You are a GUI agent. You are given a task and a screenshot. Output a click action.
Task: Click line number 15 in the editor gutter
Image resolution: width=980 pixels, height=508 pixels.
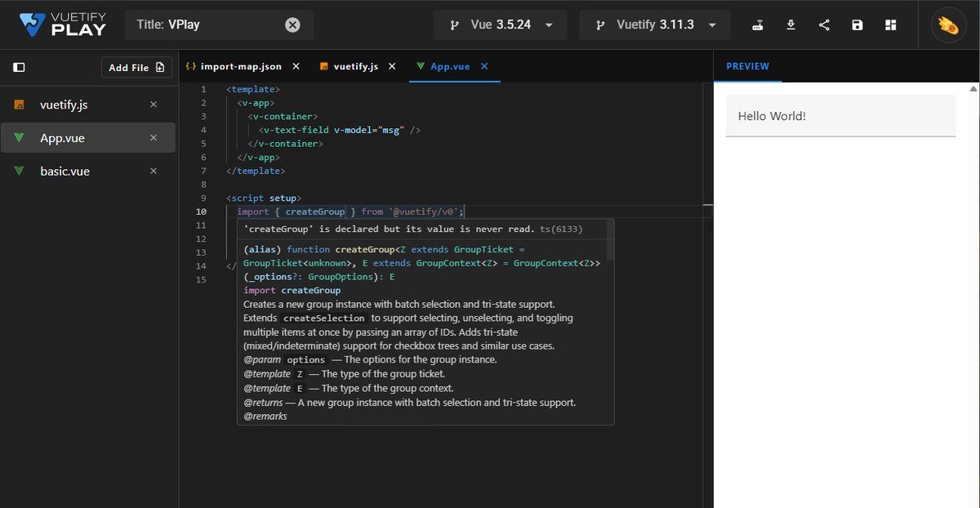click(x=201, y=280)
